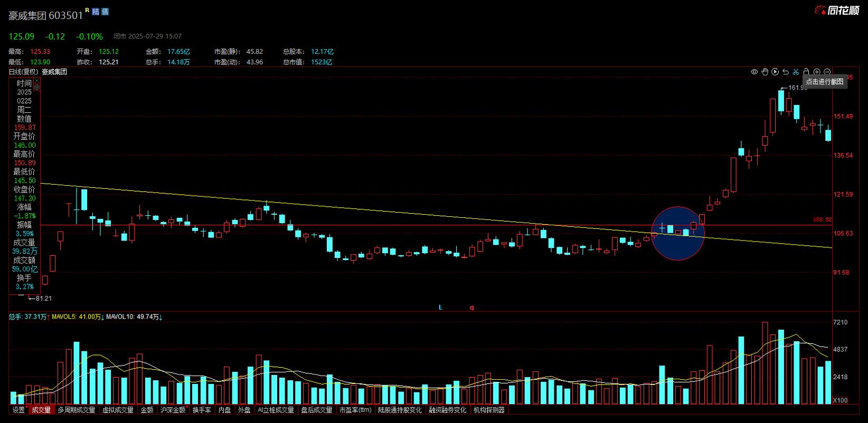Click the 日线(复权) period label
868x423 pixels.
coord(24,72)
